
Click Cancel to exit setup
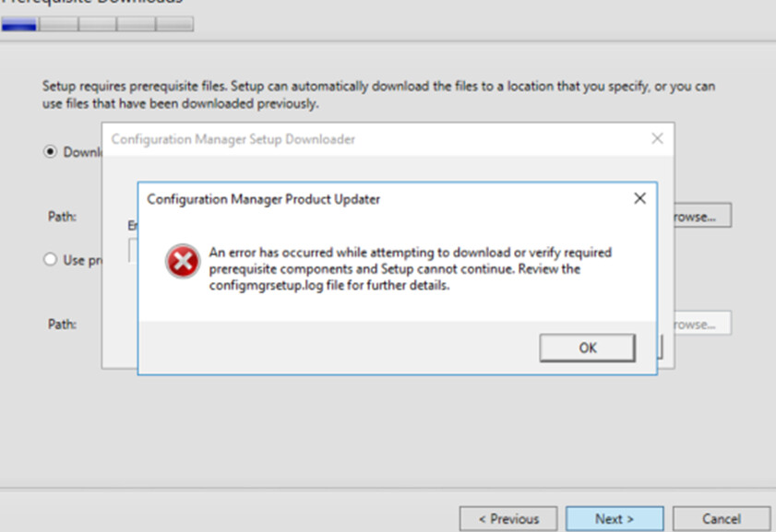tap(722, 518)
